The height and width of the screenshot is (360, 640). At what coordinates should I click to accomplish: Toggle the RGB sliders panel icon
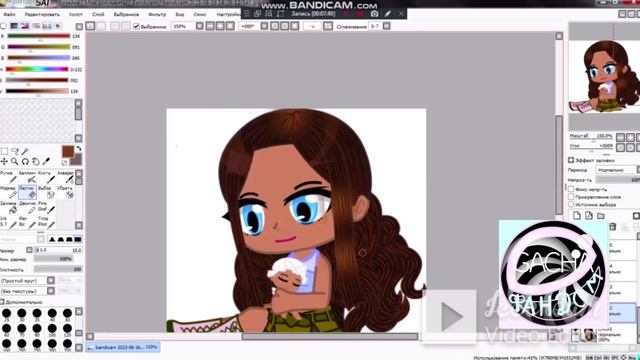point(14,26)
